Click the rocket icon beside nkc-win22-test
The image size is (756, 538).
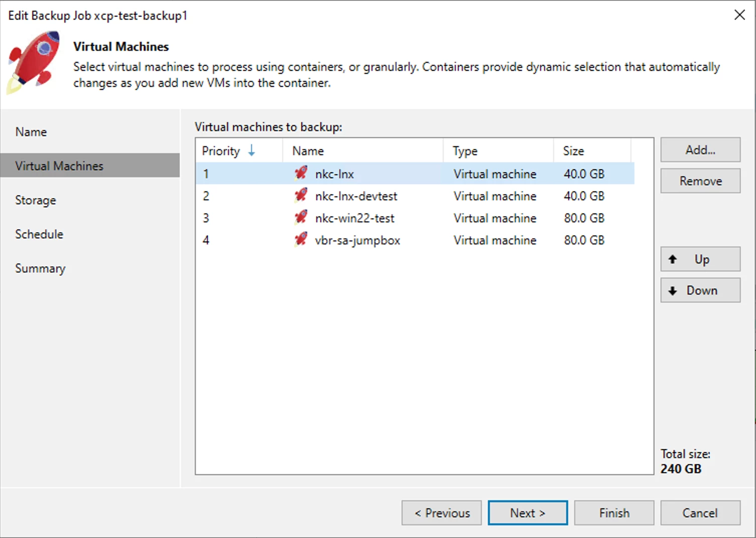(301, 217)
